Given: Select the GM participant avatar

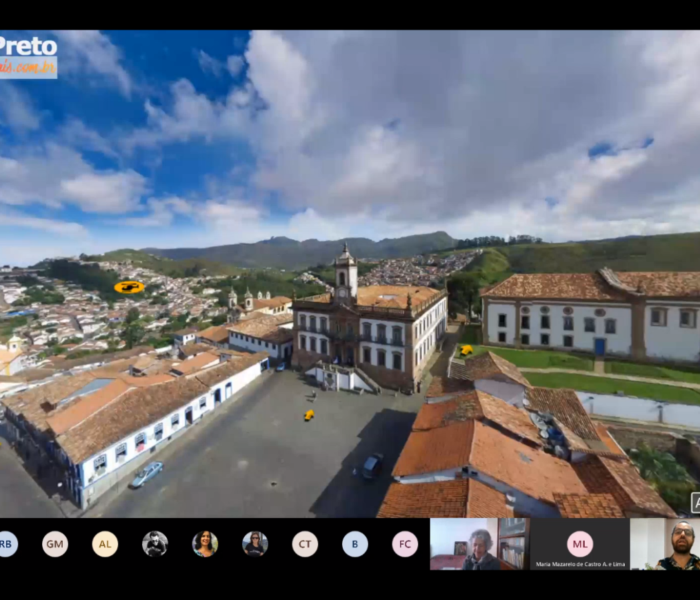Looking at the screenshot, I should pos(55,543).
